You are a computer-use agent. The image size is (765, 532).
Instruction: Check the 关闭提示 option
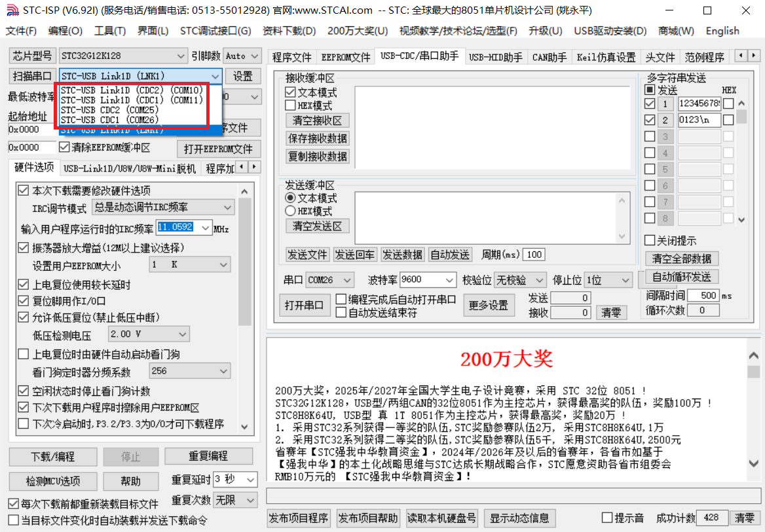pyautogui.click(x=649, y=240)
